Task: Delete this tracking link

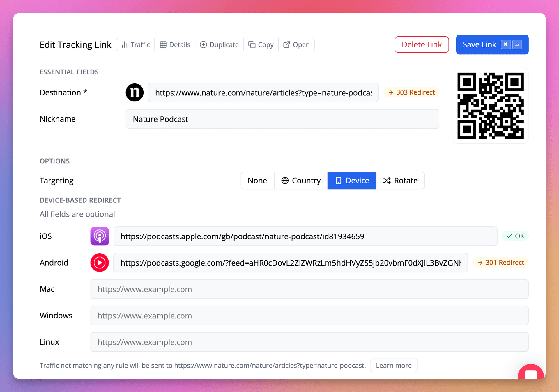Action: click(x=422, y=44)
